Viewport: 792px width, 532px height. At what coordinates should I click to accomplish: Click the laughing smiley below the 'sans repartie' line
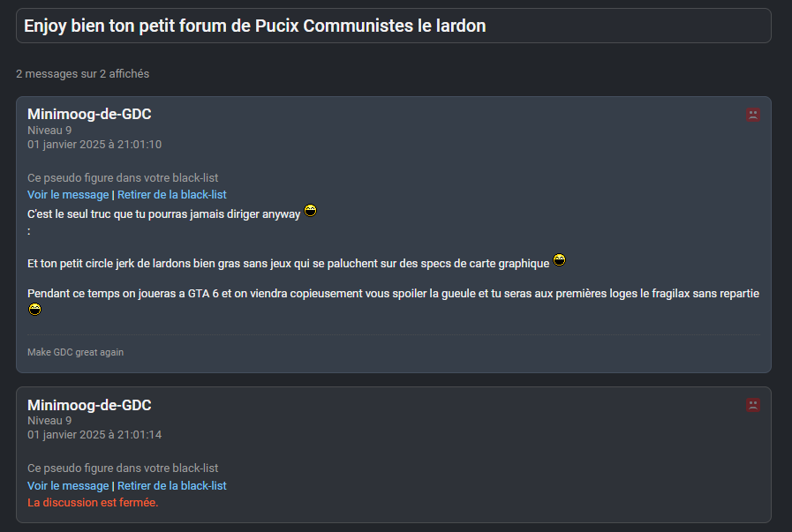pyautogui.click(x=34, y=310)
